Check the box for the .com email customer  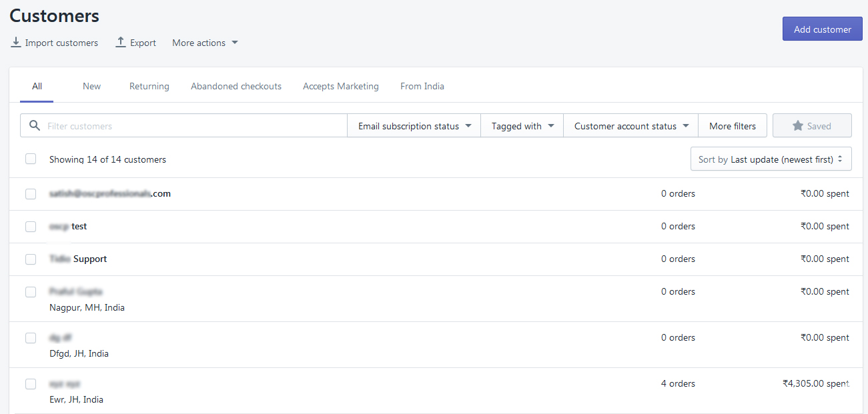[x=31, y=194]
